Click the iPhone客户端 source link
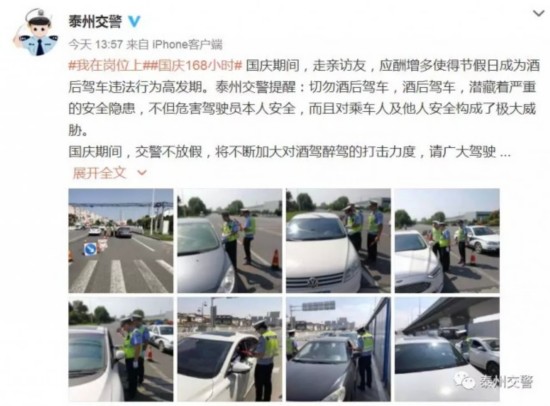This screenshot has width=550, height=406. point(187,45)
